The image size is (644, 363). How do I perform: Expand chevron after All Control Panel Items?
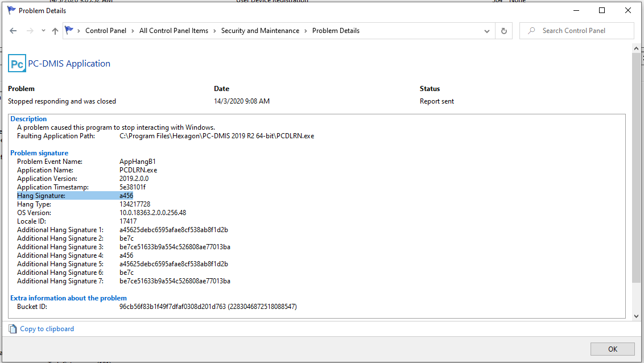coord(214,31)
